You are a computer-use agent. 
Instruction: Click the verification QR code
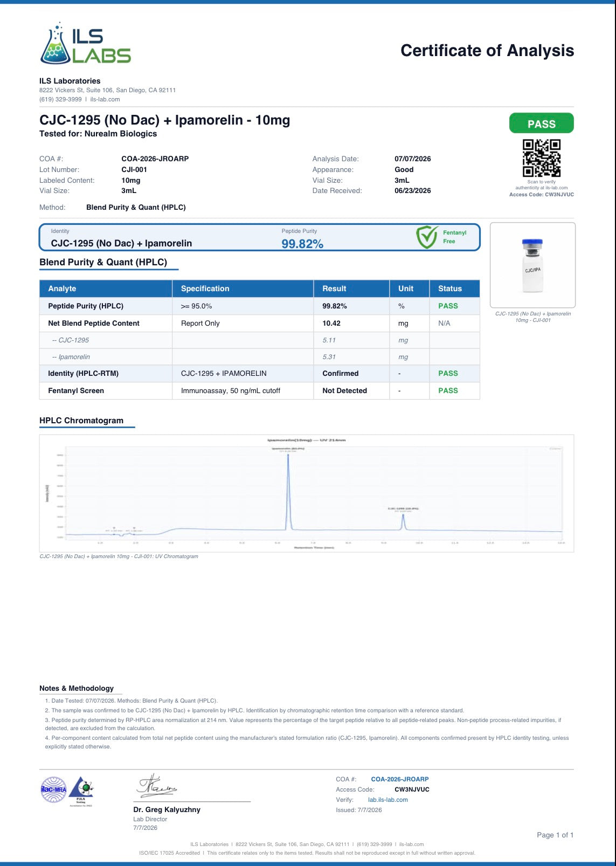pos(542,158)
